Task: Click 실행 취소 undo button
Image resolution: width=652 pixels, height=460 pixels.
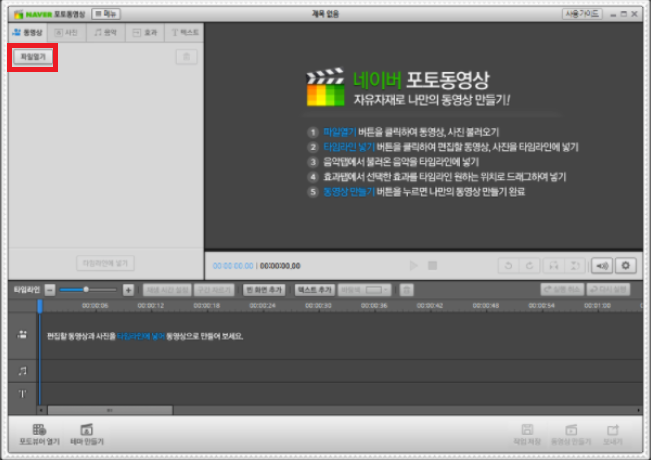Action: click(562, 289)
